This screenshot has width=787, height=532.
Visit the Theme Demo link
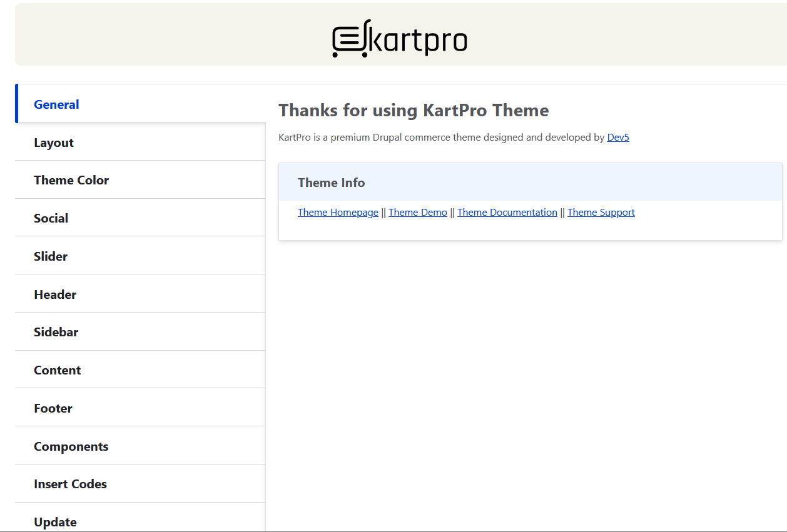coord(418,213)
